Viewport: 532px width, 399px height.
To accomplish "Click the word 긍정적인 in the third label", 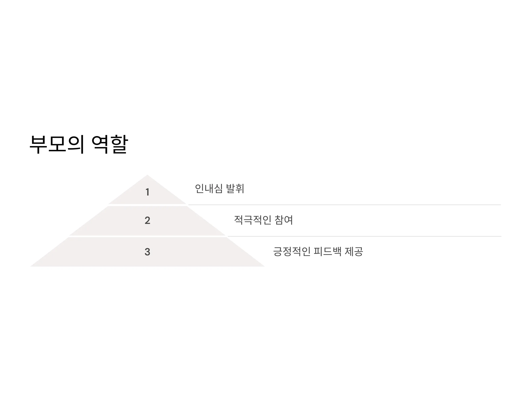I will (292, 252).
